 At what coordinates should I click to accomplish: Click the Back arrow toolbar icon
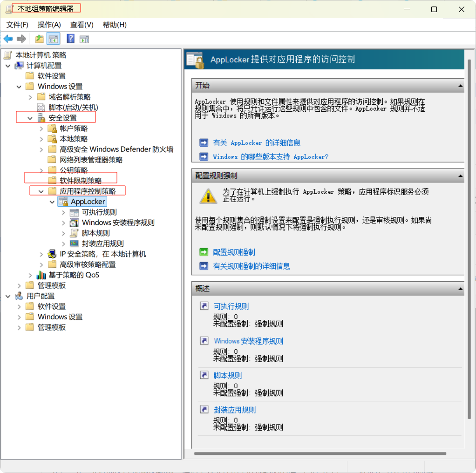(x=8, y=39)
